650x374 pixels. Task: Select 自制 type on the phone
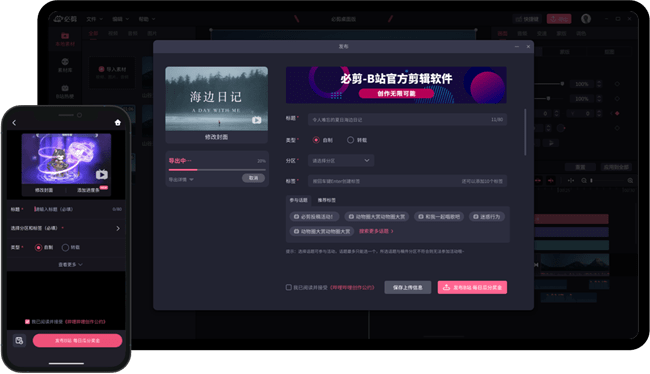pyautogui.click(x=38, y=248)
